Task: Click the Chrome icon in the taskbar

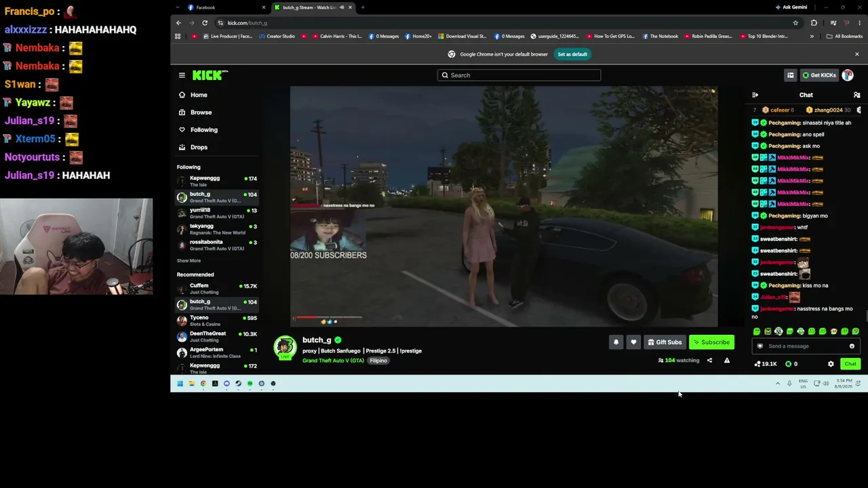Action: (x=203, y=384)
